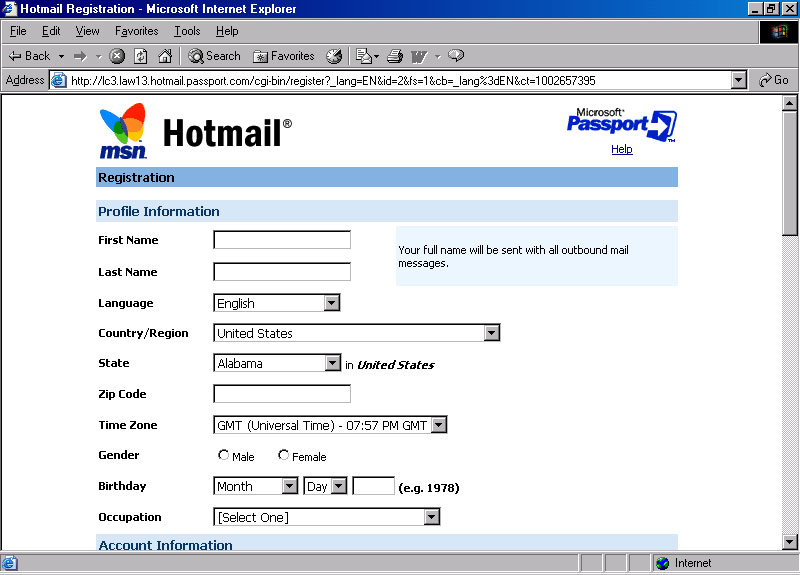Click the Edit with Word icon
Screen dimensions: 800x575
pyautogui.click(x=419, y=56)
